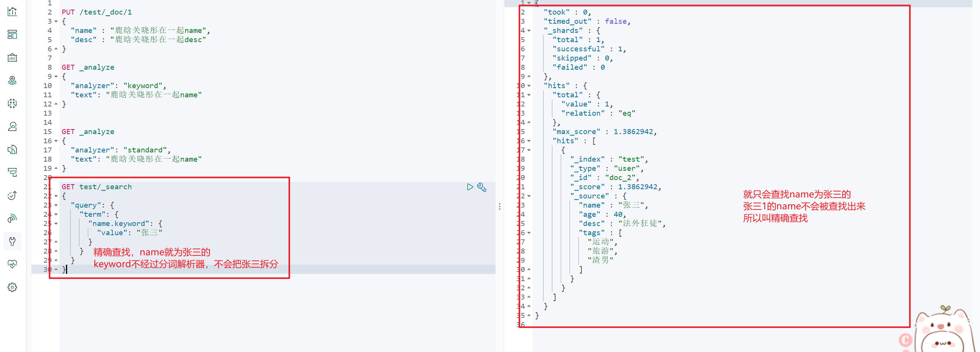Open Machine Learning in sidebar
The height and width of the screenshot is (352, 980).
pyautogui.click(x=12, y=103)
